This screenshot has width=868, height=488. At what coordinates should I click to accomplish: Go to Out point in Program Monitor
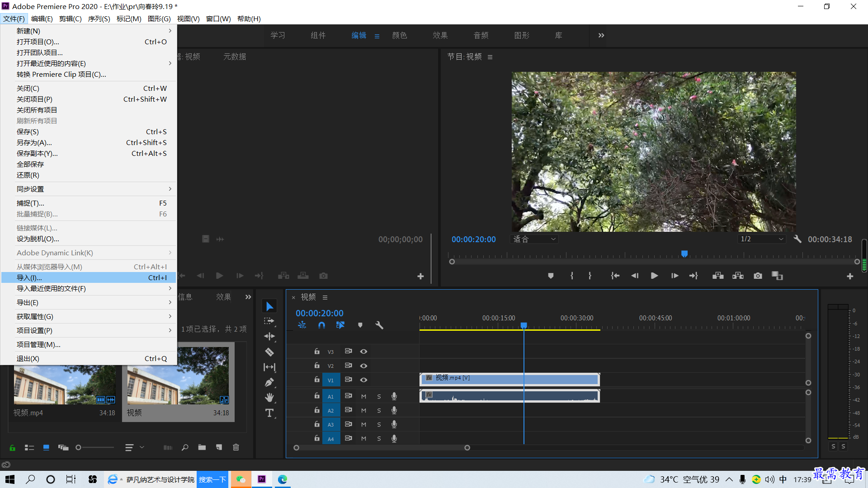693,276
